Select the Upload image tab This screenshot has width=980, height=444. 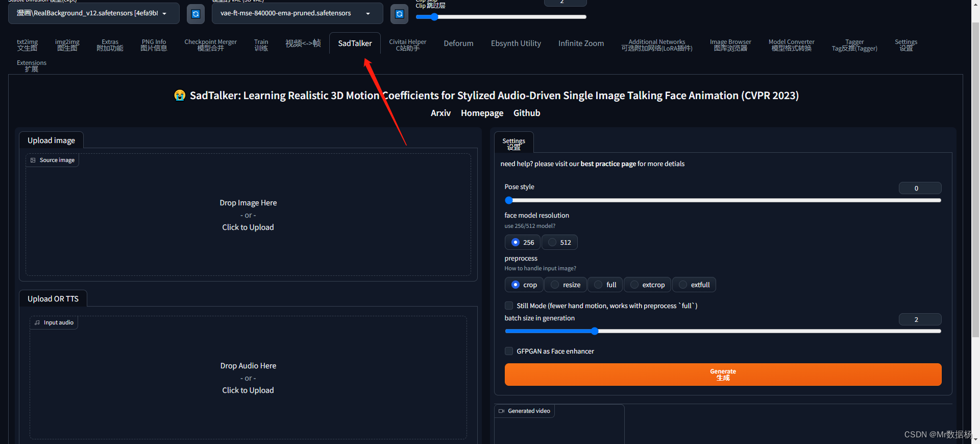52,141
